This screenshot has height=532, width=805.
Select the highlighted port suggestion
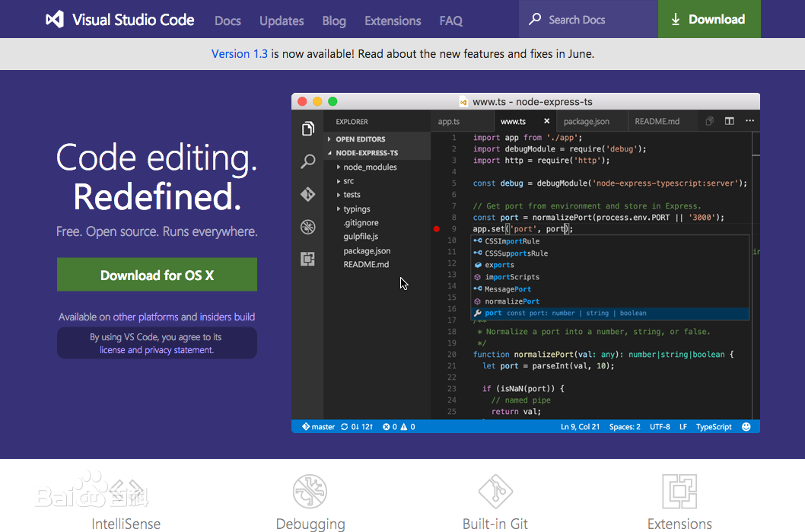point(610,314)
